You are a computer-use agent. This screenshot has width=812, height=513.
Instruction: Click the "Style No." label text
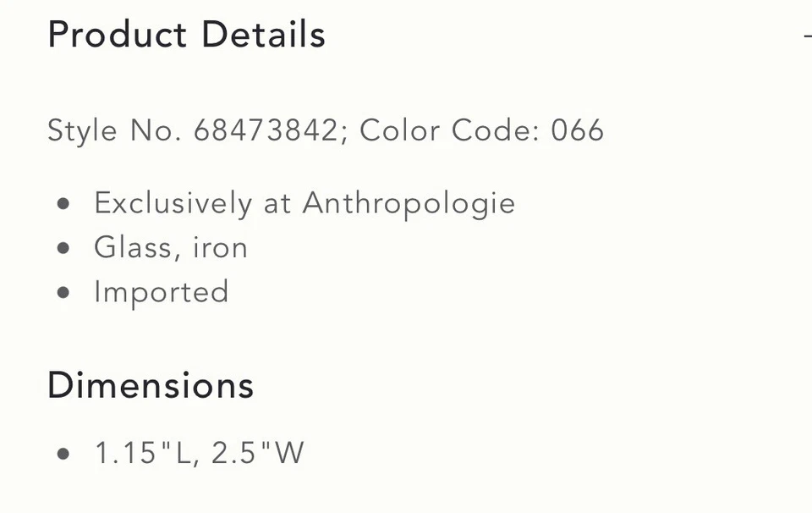click(x=114, y=131)
